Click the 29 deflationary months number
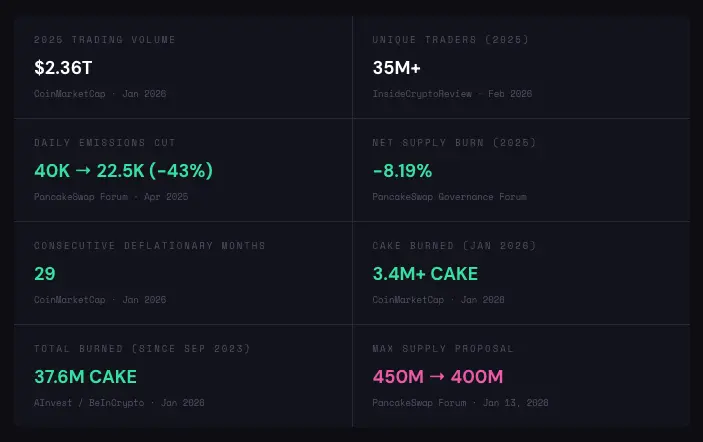Viewport: 703px width, 442px height. [x=45, y=274]
